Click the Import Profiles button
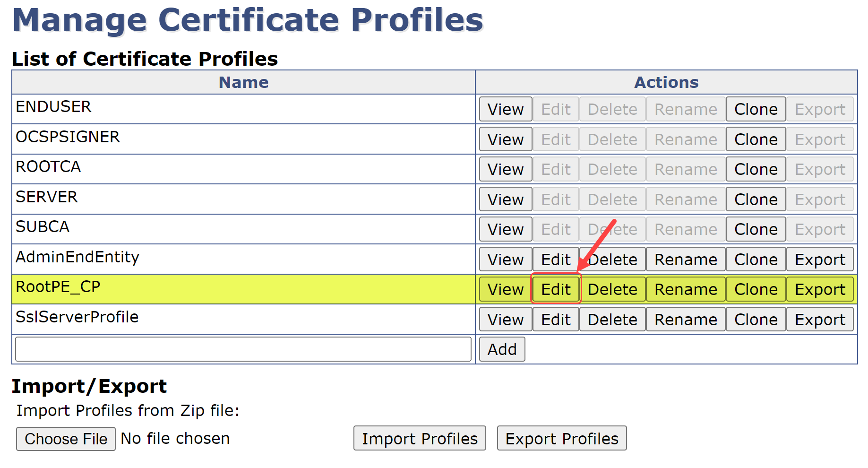This screenshot has height=468, width=868. point(420,439)
